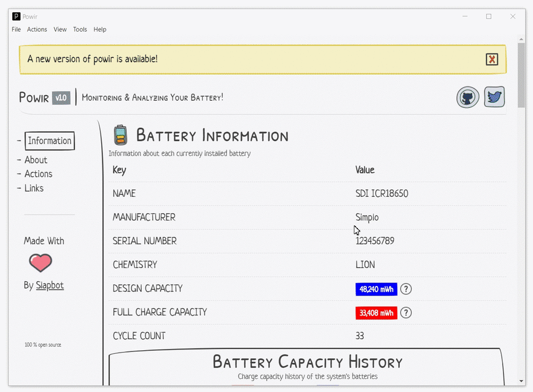
Task: Click the 'Value' column header
Action: coord(365,170)
